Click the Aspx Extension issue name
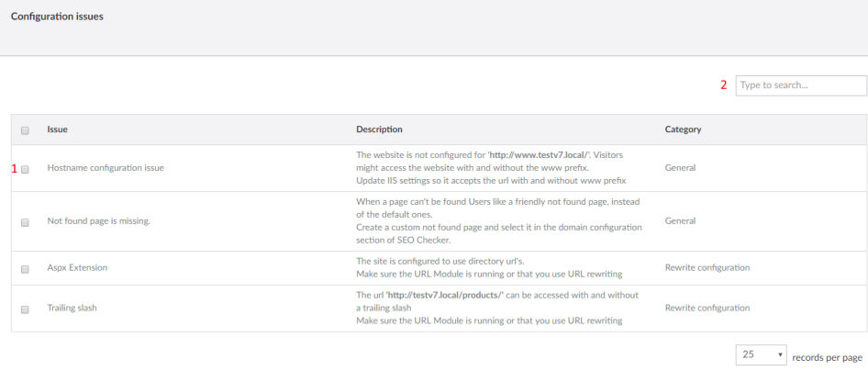Image resolution: width=868 pixels, height=371 pixels. pyautogui.click(x=77, y=267)
